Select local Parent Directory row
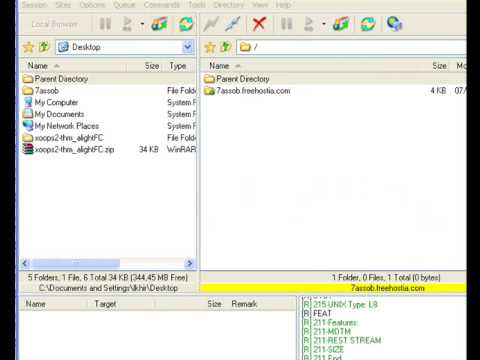Image resolution: width=480 pixels, height=360 pixels. coord(108,79)
